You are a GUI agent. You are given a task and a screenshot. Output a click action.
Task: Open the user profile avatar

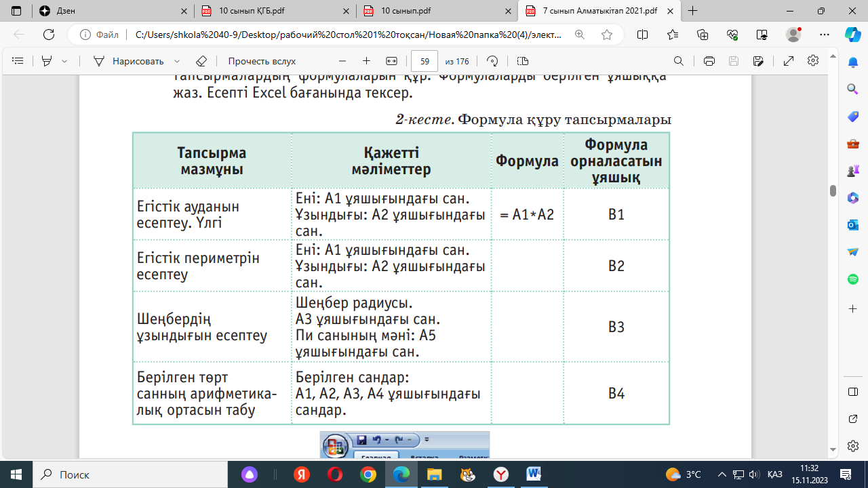point(793,35)
